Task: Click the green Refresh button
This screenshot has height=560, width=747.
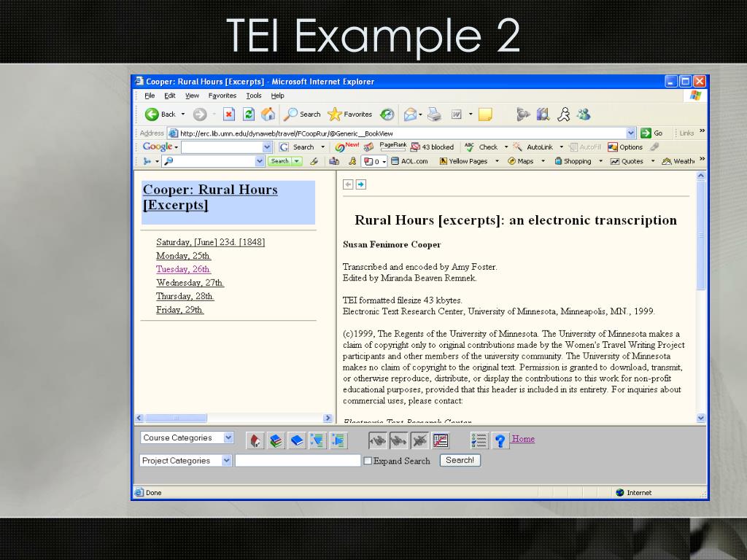Action: (249, 114)
